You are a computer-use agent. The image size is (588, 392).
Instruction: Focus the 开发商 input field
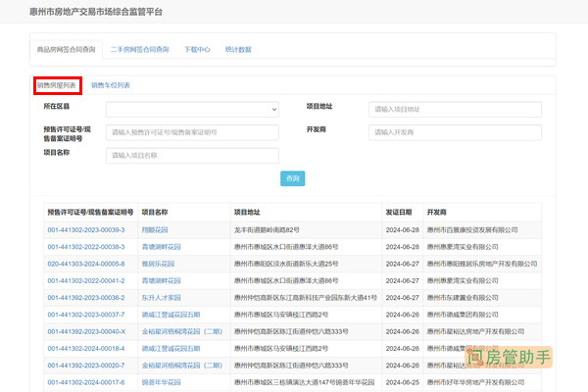[455, 132]
